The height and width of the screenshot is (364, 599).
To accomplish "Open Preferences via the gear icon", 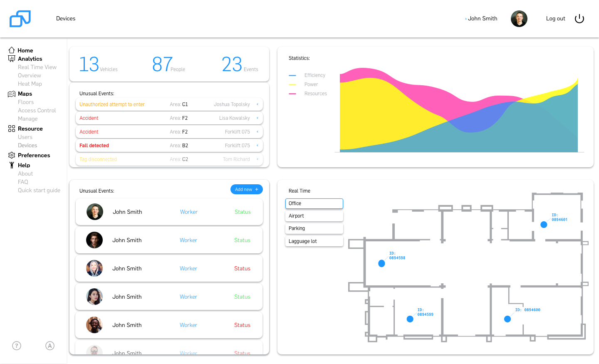I will point(11,155).
